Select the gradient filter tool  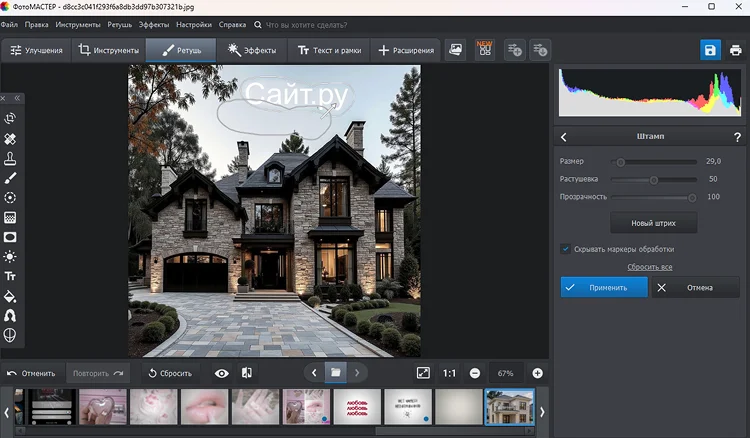point(10,218)
